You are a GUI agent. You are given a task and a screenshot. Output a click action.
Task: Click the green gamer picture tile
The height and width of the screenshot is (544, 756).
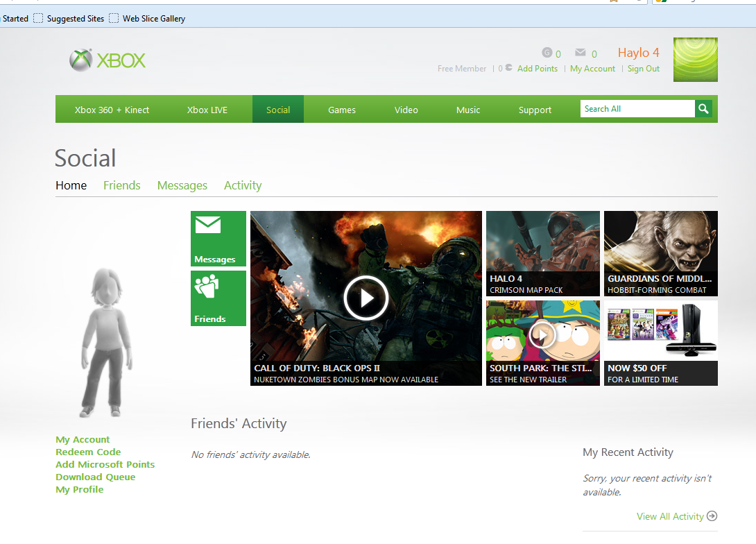695,60
